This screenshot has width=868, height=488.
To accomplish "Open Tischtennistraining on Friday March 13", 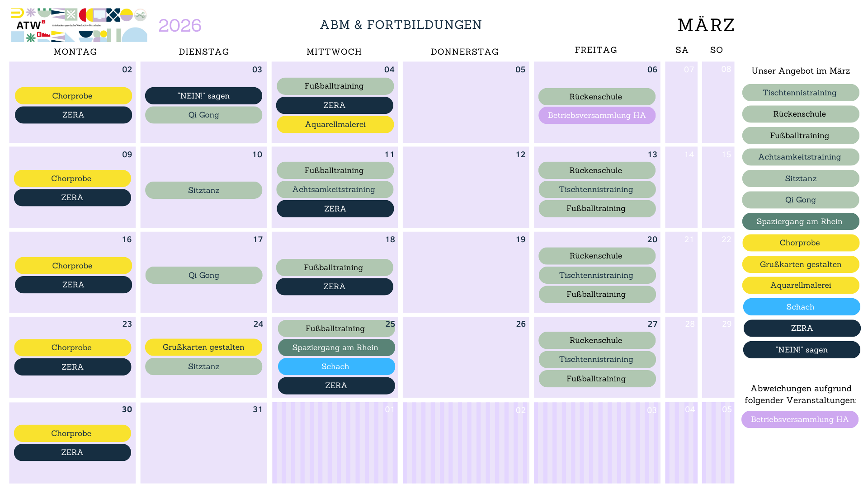I will point(597,189).
